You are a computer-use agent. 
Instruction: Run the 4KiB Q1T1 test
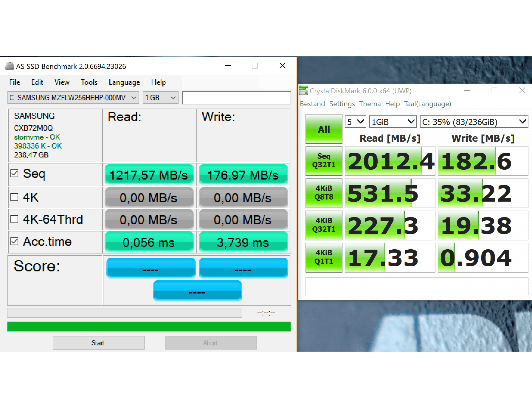pyautogui.click(x=324, y=257)
